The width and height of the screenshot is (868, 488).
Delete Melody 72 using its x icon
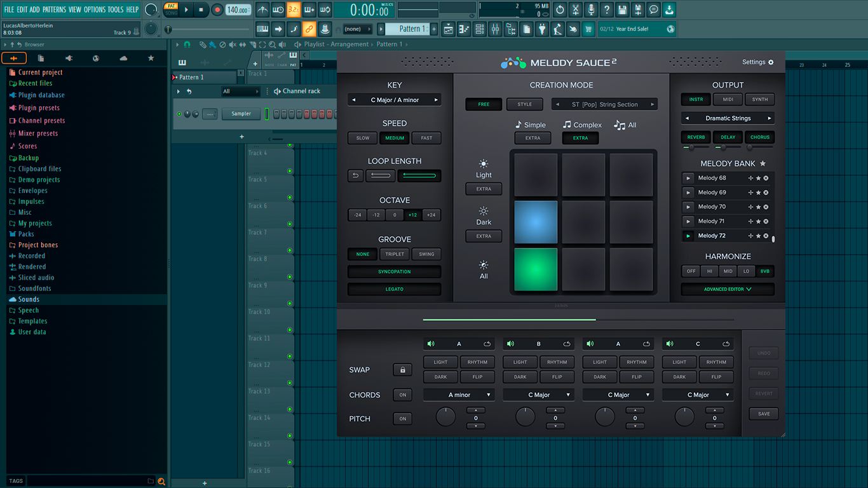point(766,236)
